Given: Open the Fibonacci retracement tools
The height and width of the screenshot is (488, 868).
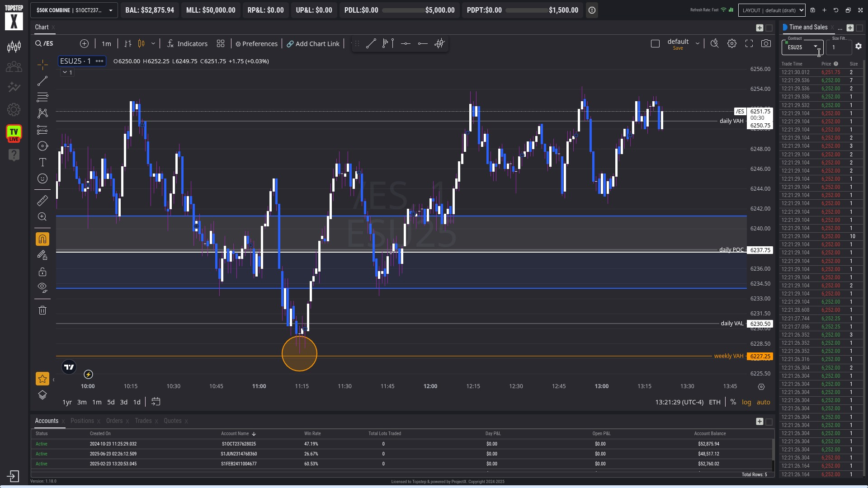Looking at the screenshot, I should point(42,97).
